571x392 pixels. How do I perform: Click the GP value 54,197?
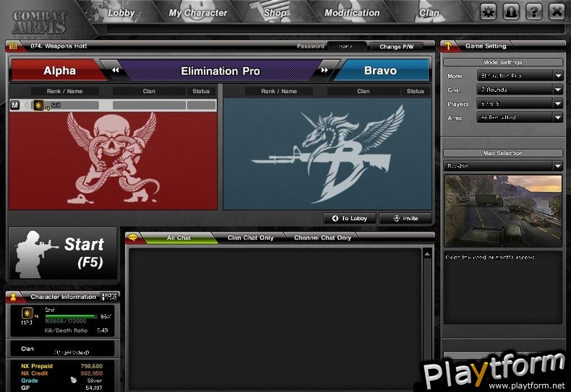[x=94, y=388]
